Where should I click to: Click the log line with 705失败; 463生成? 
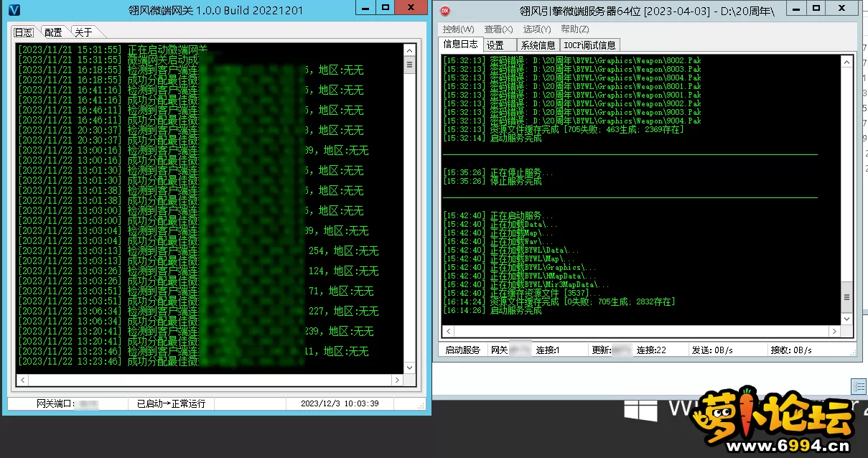[x=564, y=129]
